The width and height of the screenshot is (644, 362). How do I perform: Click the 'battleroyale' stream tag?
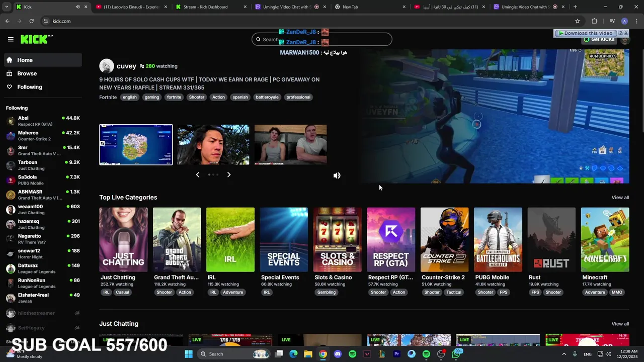point(267,97)
